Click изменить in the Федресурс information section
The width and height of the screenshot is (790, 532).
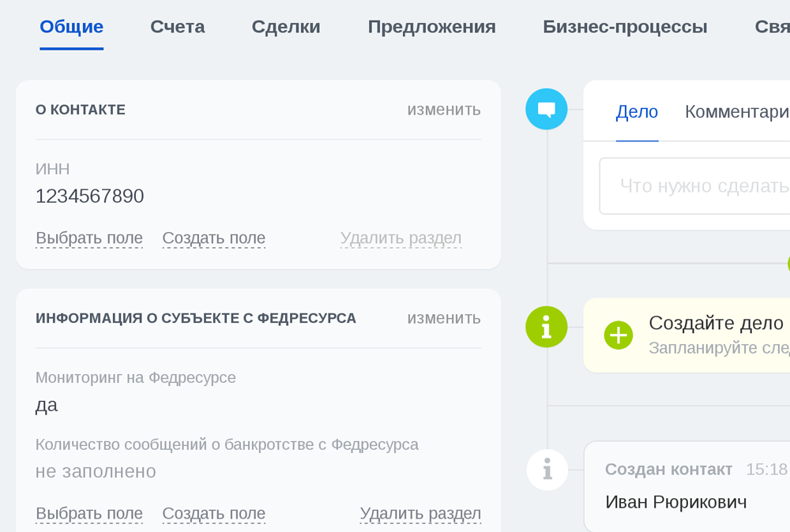point(443,318)
